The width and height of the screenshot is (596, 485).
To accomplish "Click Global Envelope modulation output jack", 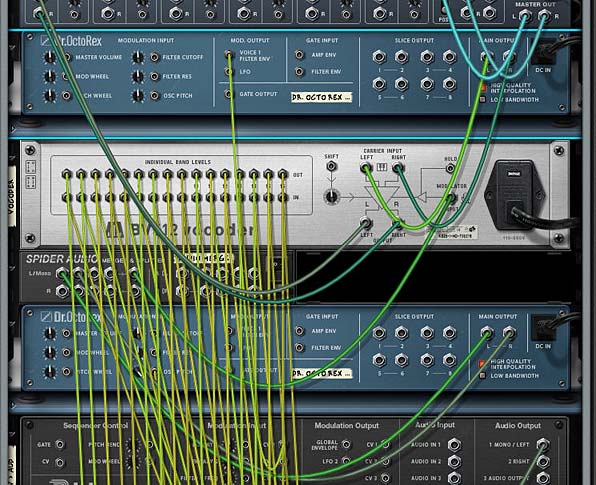I will coord(346,444).
